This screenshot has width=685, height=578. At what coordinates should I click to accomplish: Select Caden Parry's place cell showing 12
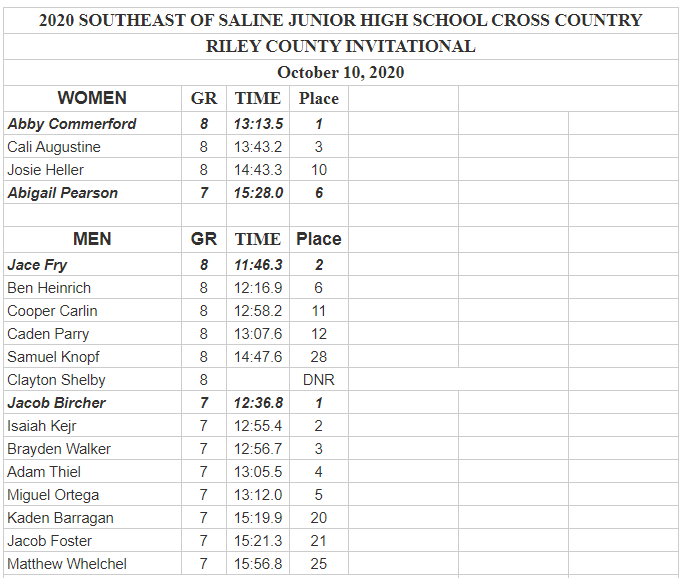coord(318,334)
